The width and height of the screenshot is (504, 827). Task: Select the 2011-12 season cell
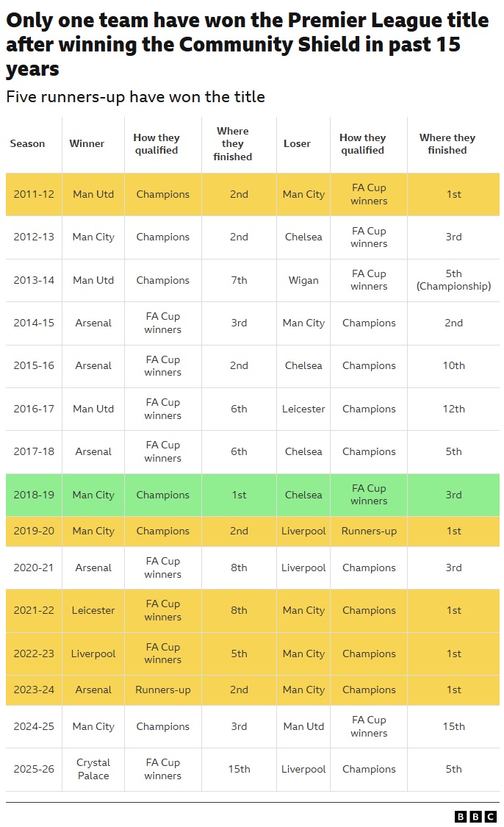tap(34, 194)
